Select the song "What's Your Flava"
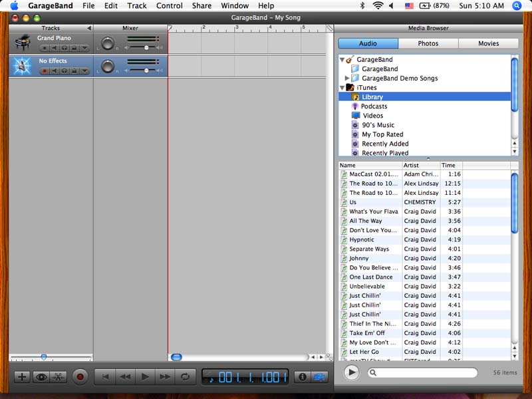This screenshot has width=532, height=399. tap(424, 211)
